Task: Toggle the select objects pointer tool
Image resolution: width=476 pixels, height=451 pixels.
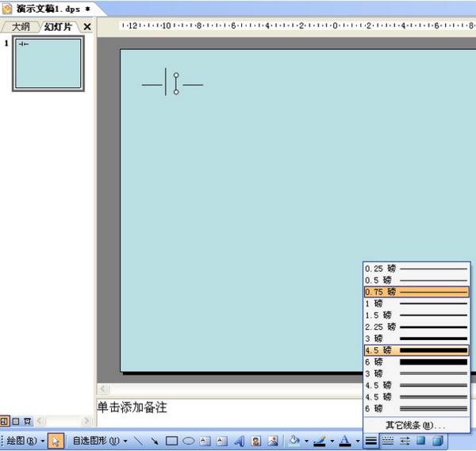Action: pos(56,441)
